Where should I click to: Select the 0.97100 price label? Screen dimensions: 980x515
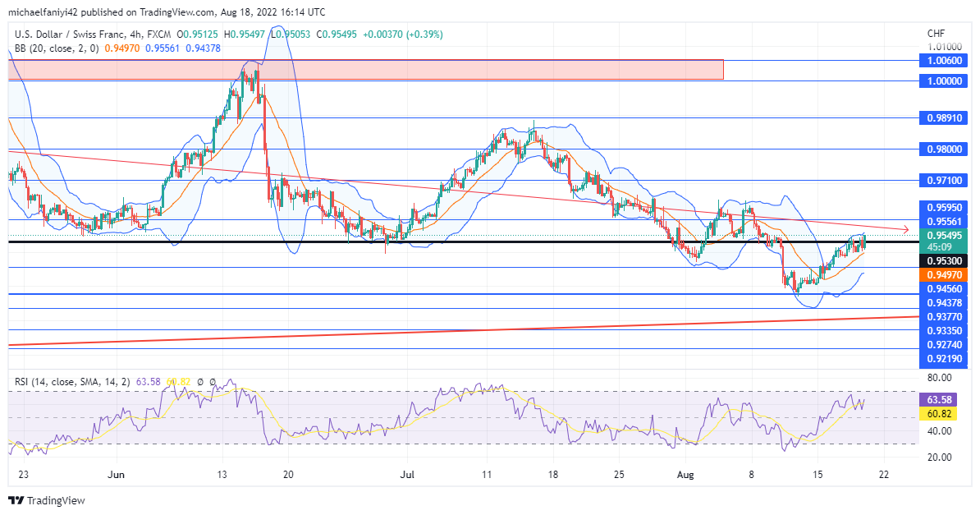[944, 181]
